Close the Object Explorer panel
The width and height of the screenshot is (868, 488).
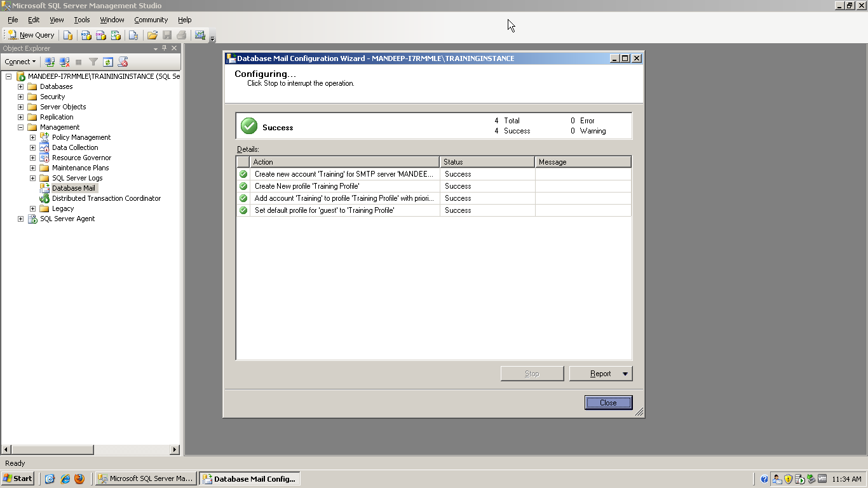pyautogui.click(x=174, y=48)
